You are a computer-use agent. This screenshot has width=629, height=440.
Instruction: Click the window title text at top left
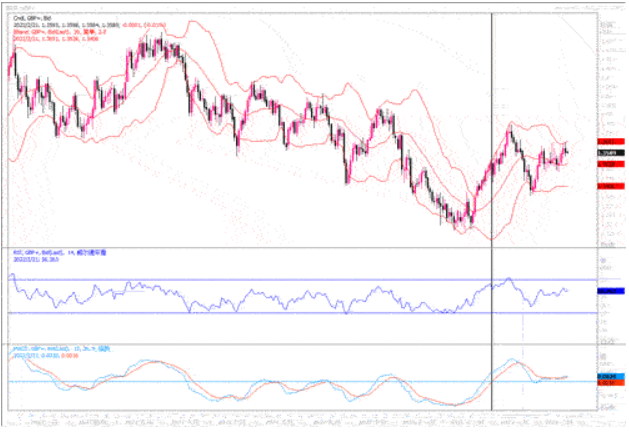18,4
